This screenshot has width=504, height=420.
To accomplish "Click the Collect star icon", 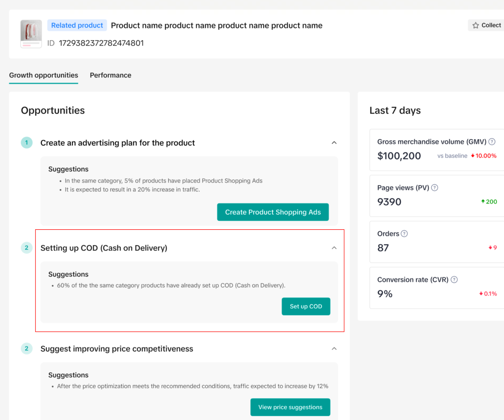I will coord(476,25).
